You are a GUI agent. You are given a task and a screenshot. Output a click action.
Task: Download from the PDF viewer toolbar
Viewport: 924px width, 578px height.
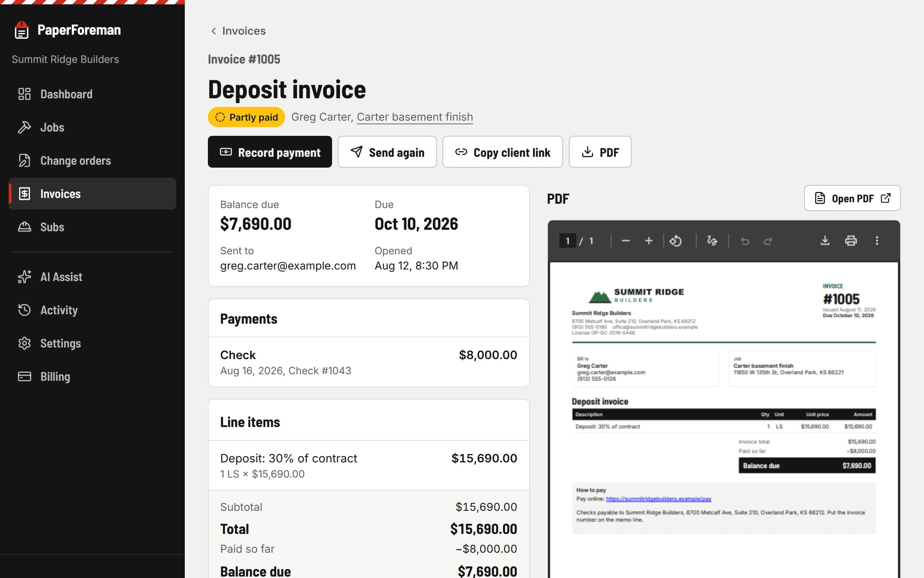tap(825, 241)
